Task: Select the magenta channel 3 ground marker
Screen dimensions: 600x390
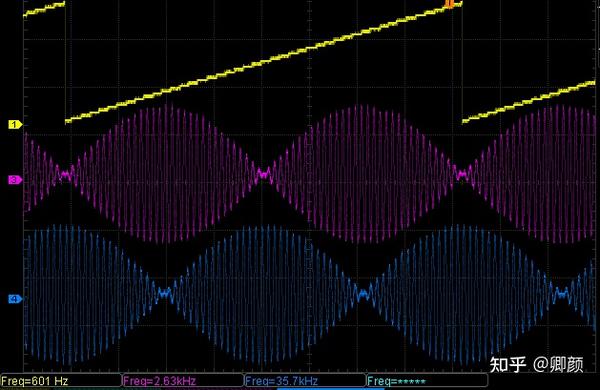Action: (15, 179)
